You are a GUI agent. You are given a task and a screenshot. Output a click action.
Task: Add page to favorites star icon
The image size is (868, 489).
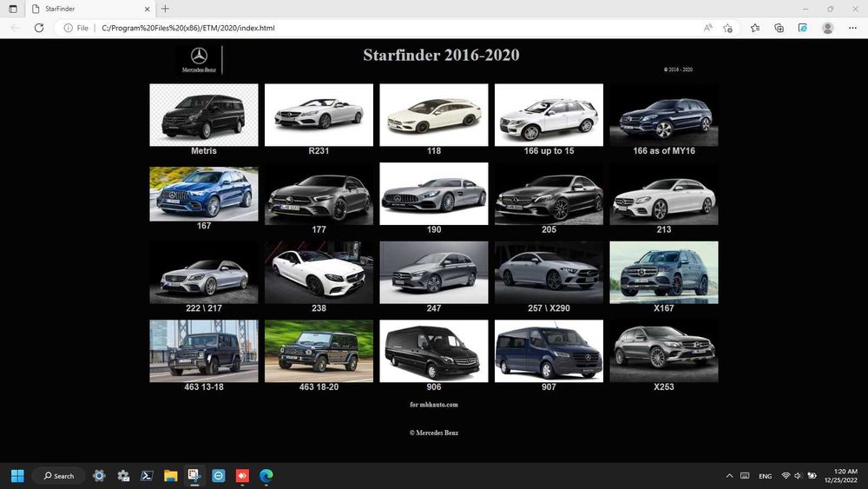(728, 28)
